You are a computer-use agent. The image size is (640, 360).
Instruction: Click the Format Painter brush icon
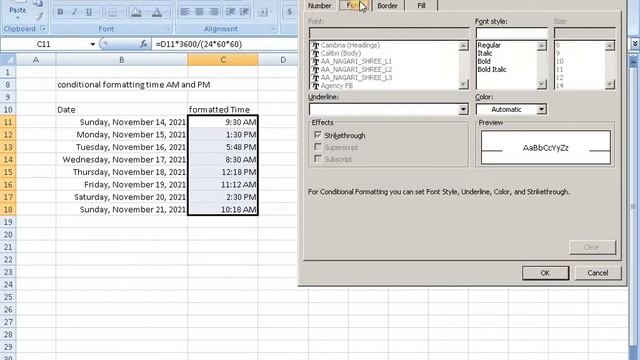click(39, 17)
